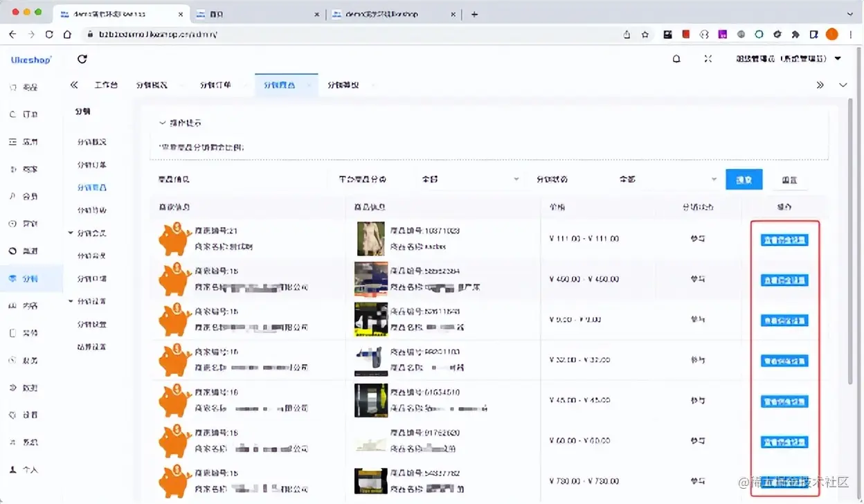Open the tab list chevron-down menu

[843, 85]
